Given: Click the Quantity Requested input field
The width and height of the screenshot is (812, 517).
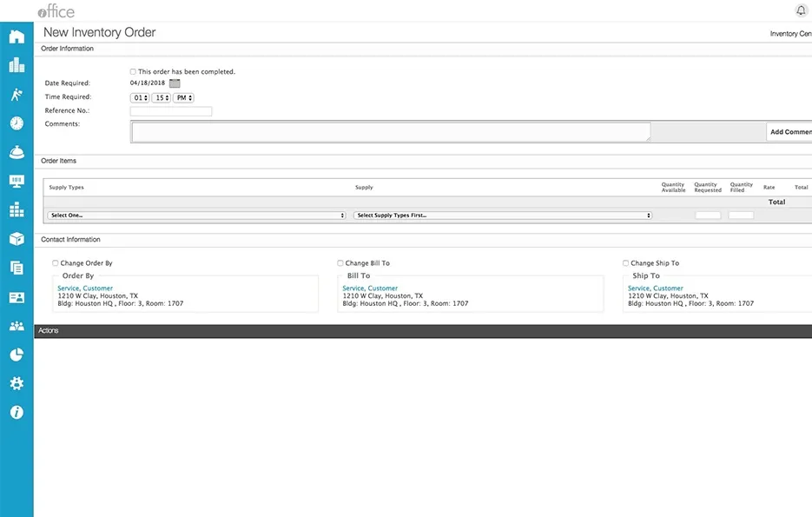Looking at the screenshot, I should tap(708, 215).
